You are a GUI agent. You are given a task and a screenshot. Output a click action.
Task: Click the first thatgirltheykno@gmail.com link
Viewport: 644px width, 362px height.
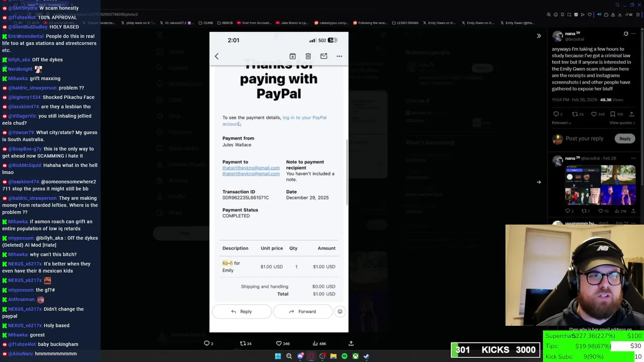(x=251, y=168)
